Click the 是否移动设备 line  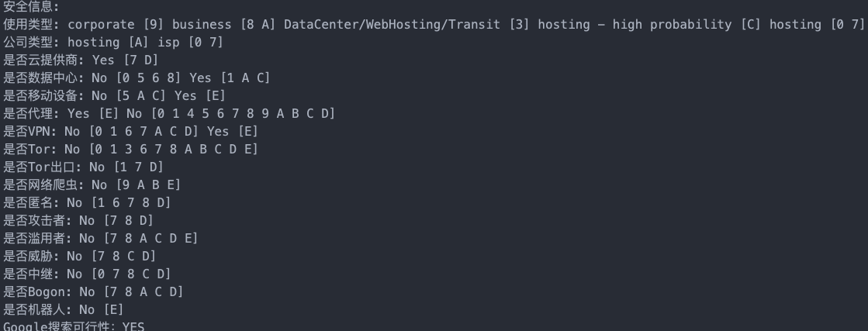coord(115,96)
